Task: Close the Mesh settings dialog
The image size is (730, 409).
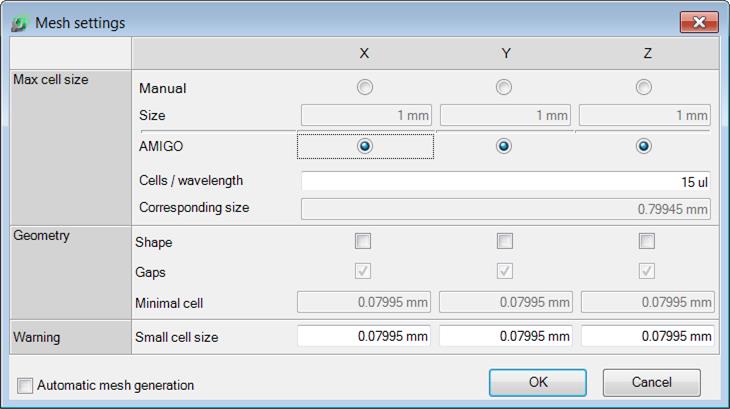Action: [699, 22]
